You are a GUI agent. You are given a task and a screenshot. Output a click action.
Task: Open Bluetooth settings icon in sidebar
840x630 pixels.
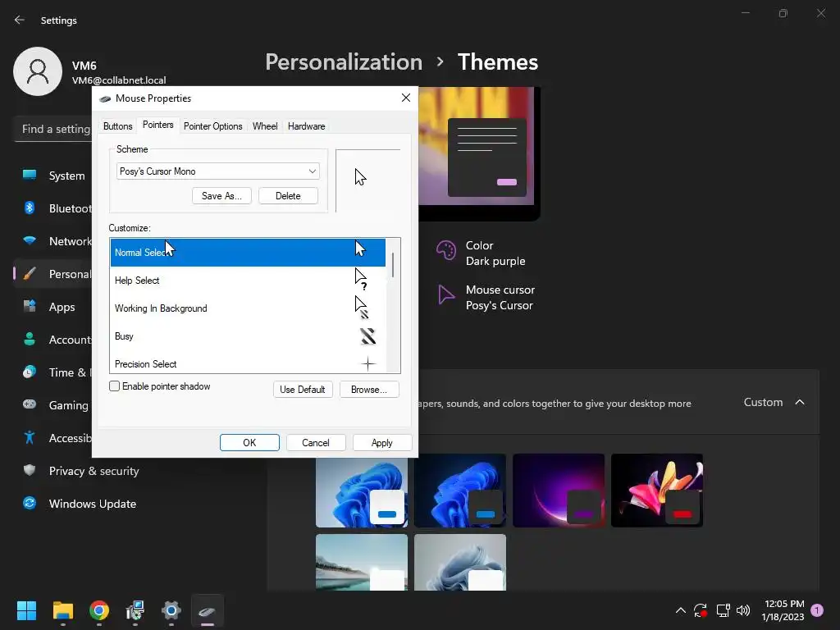click(x=30, y=208)
